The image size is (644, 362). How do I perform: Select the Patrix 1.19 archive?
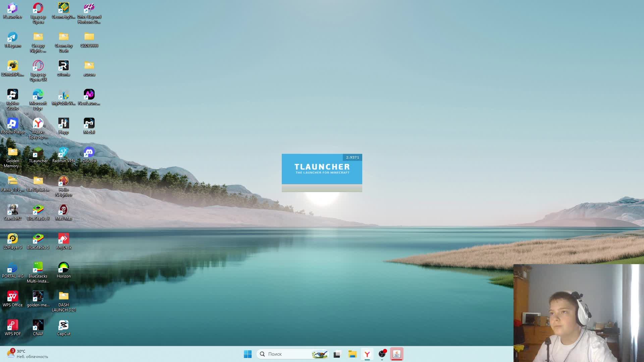tap(12, 184)
